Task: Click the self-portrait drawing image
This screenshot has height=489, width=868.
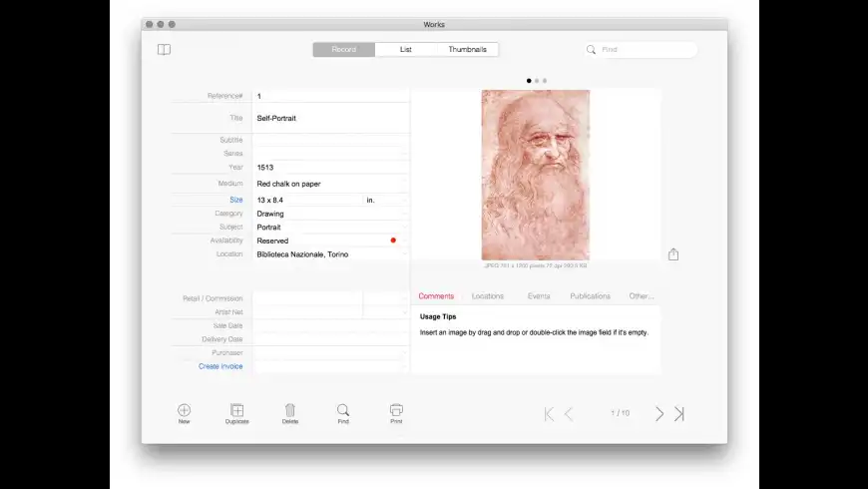Action: click(x=536, y=175)
